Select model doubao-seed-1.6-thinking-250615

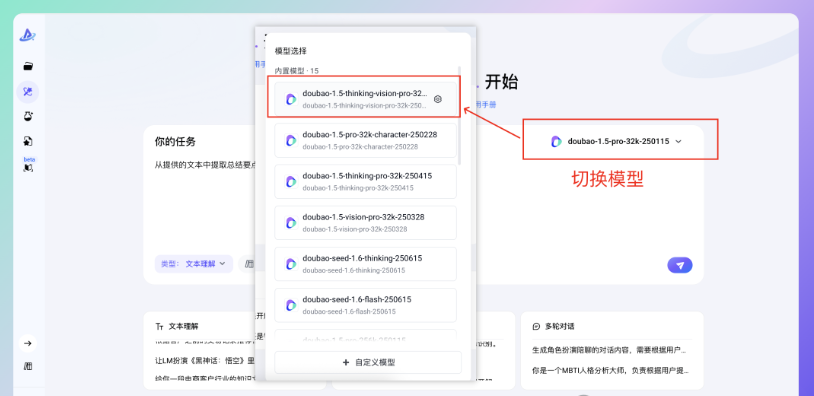coord(365,264)
